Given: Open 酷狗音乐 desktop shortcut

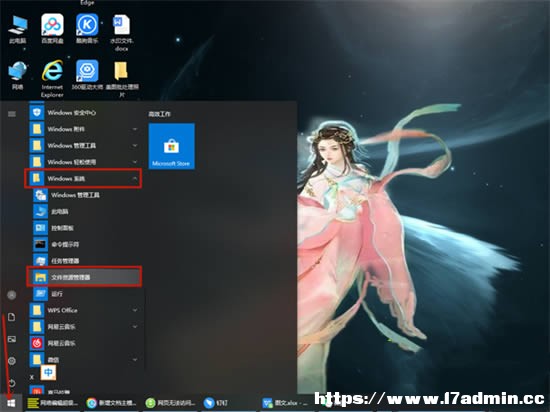Looking at the screenshot, I should tap(87, 29).
